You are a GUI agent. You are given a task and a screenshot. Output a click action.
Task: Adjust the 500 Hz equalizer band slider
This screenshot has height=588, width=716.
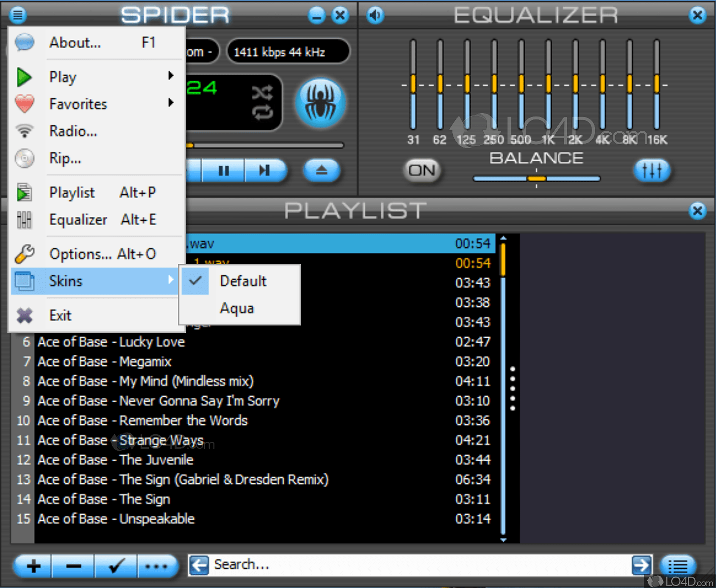pyautogui.click(x=521, y=85)
